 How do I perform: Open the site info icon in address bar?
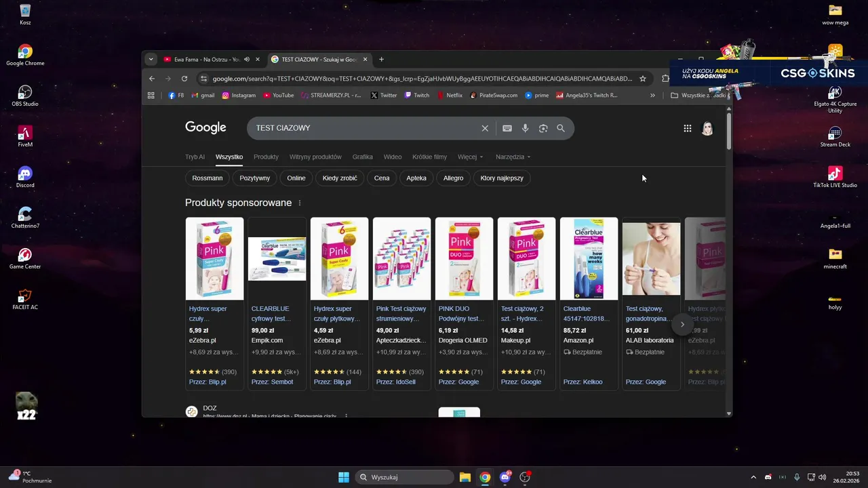tap(204, 78)
